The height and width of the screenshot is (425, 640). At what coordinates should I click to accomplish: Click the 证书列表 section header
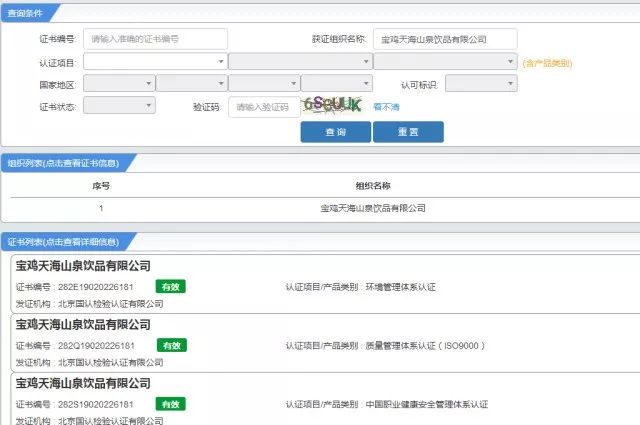click(x=63, y=242)
